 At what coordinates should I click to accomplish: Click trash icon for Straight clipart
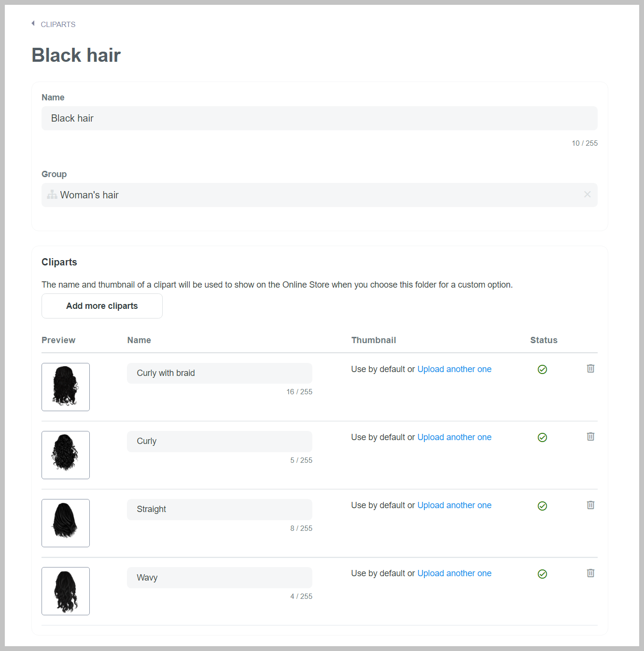point(590,505)
